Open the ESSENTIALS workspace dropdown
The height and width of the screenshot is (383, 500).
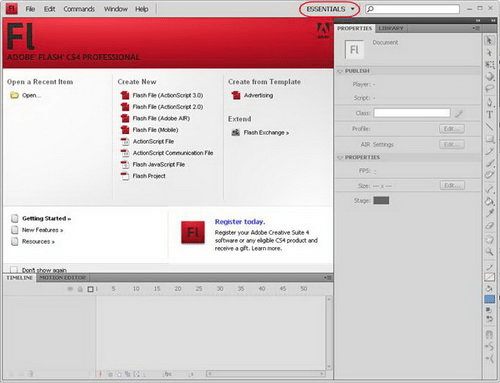coord(330,9)
